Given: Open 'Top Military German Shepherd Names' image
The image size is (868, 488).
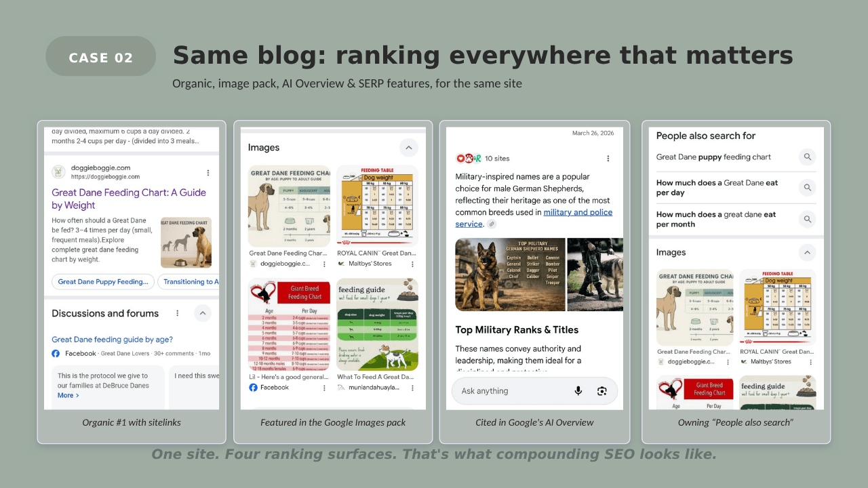Looking at the screenshot, I should point(510,274).
